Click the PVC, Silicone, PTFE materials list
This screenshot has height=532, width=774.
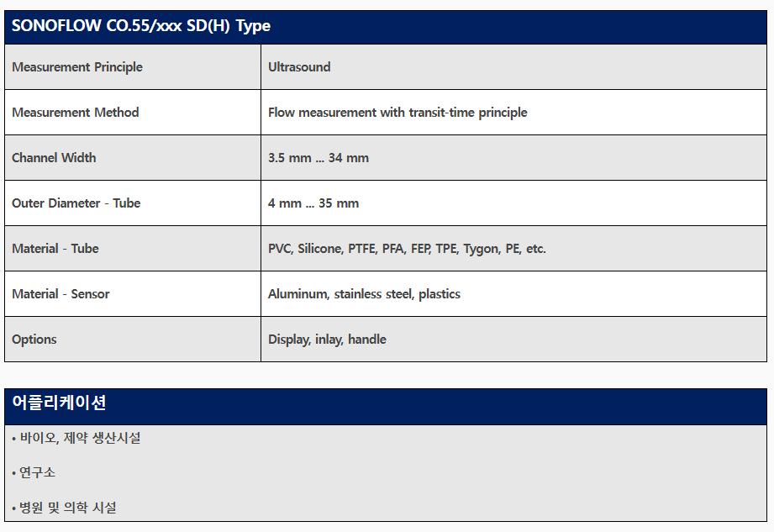click(407, 249)
